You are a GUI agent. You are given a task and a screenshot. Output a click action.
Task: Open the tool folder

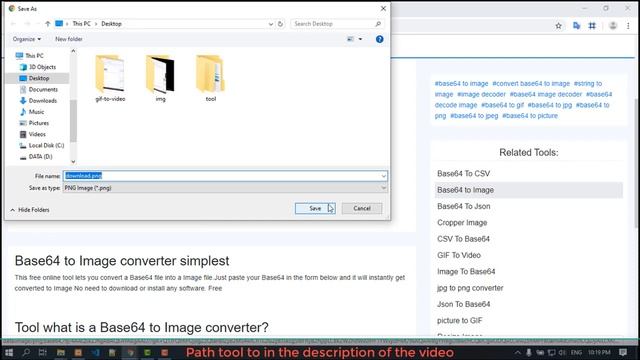pos(211,78)
